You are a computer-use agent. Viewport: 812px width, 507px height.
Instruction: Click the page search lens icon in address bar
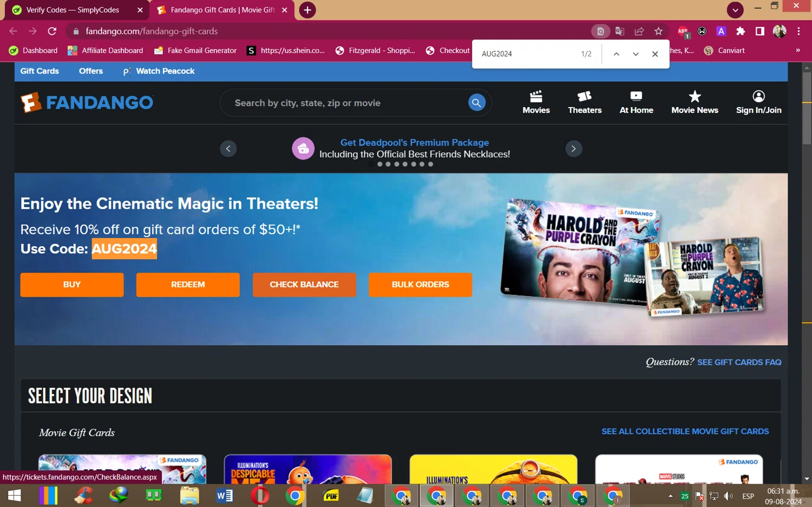pyautogui.click(x=600, y=31)
